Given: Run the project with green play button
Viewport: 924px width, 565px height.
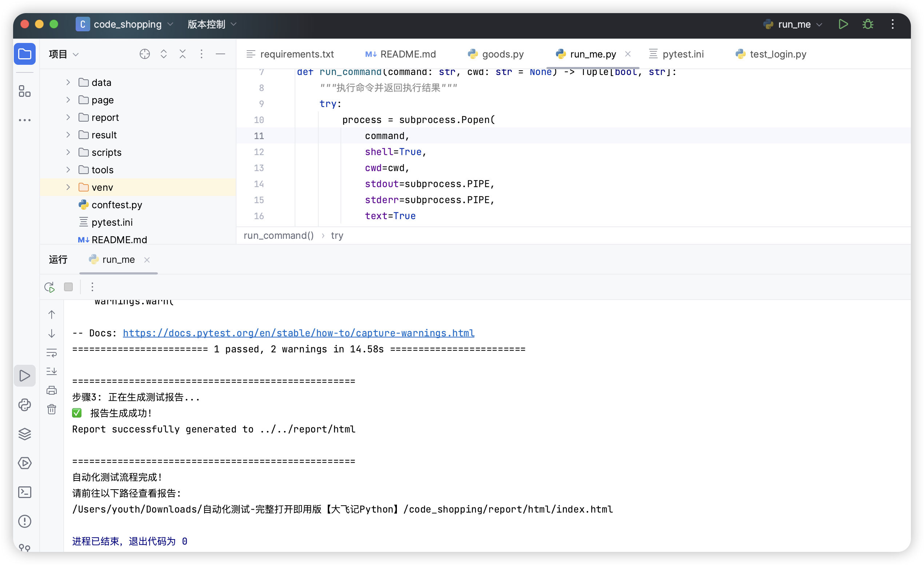Looking at the screenshot, I should click(843, 24).
